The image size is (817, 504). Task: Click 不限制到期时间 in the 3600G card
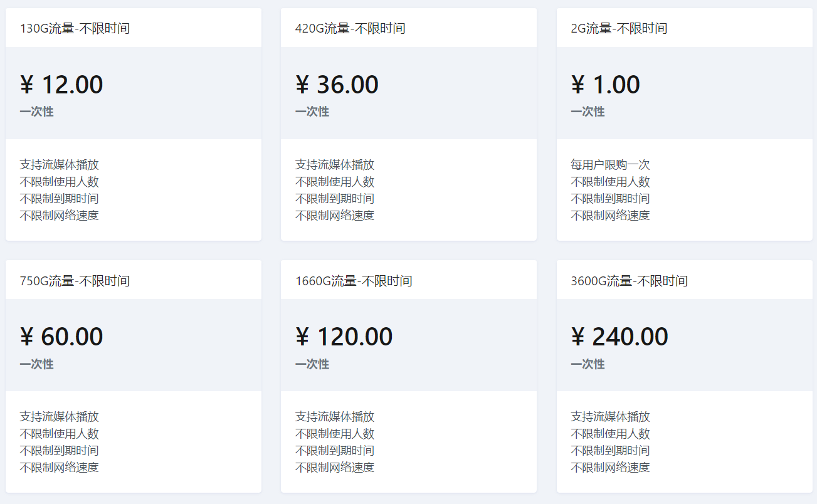pyautogui.click(x=610, y=450)
